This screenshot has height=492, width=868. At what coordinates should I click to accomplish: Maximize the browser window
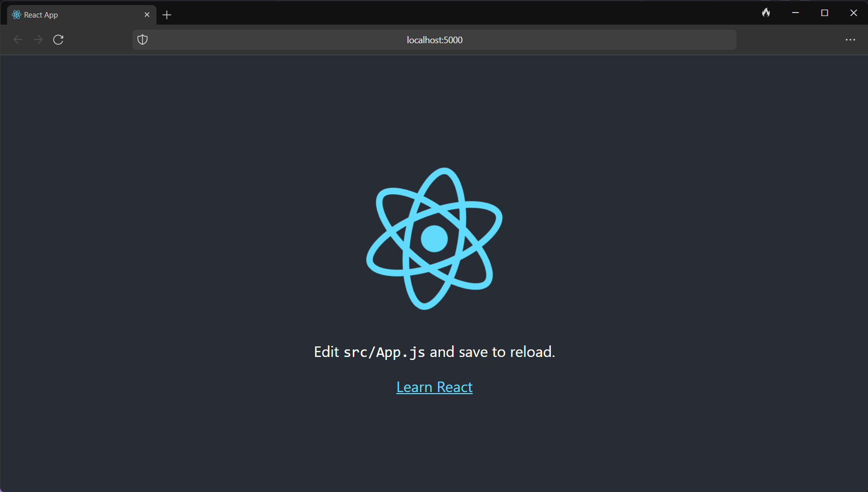coord(824,13)
